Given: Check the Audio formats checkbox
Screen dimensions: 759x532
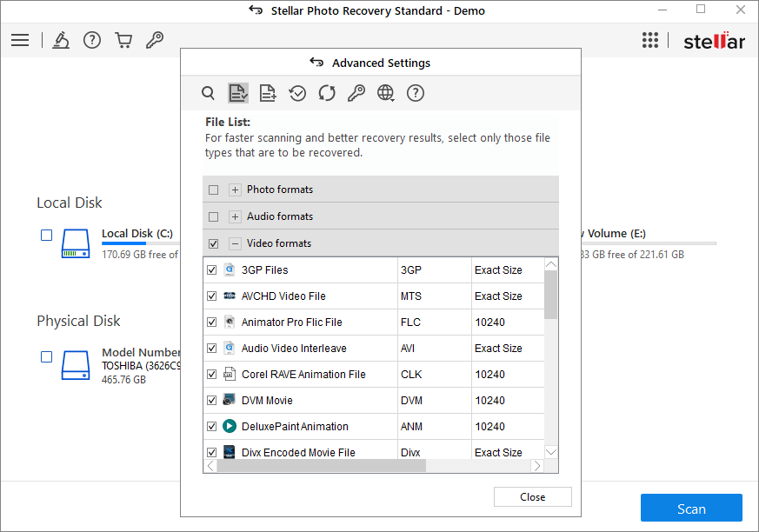Looking at the screenshot, I should [x=214, y=216].
